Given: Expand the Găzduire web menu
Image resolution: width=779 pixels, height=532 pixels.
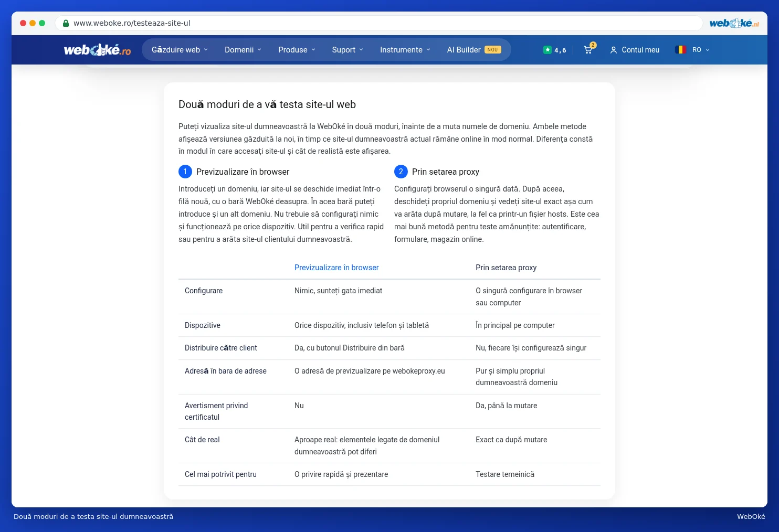Looking at the screenshot, I should (180, 50).
